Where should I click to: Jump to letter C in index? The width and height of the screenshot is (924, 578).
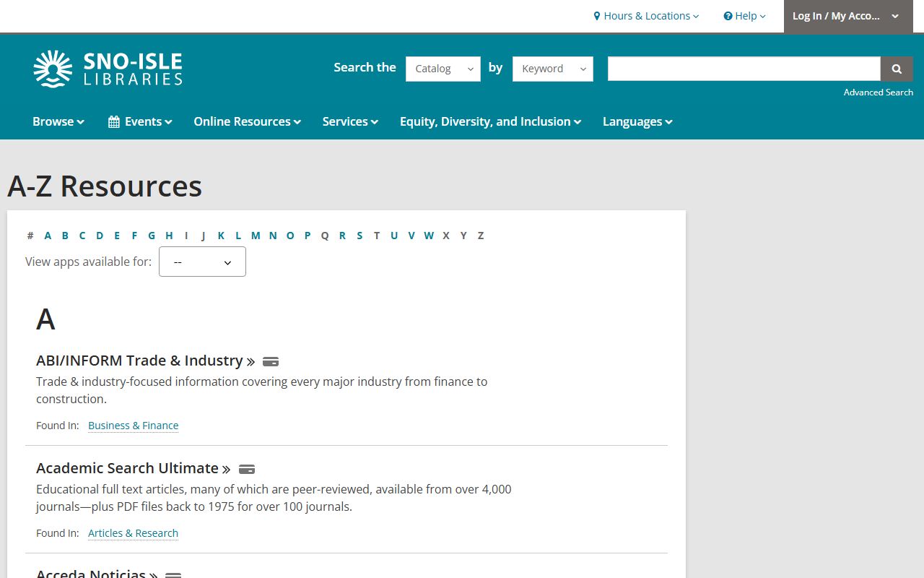click(82, 236)
